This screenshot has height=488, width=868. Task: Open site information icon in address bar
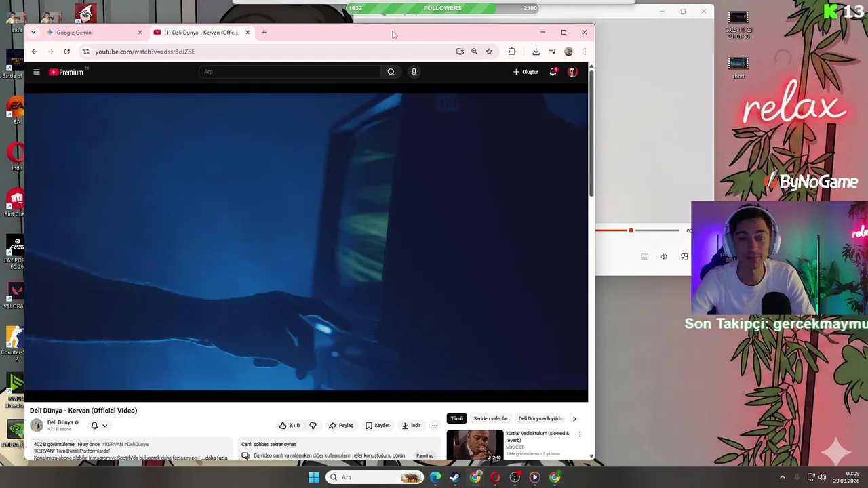tap(85, 52)
